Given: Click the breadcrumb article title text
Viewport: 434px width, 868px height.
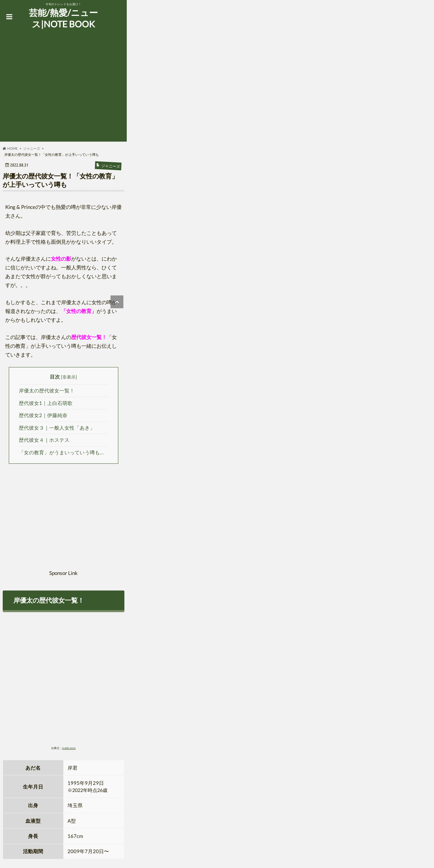Looking at the screenshot, I should click(51, 155).
